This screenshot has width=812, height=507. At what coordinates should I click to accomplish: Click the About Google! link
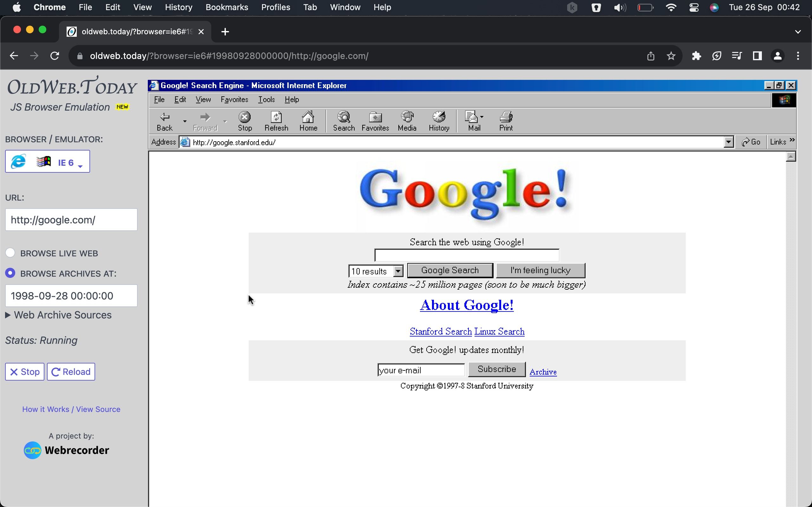pyautogui.click(x=467, y=305)
